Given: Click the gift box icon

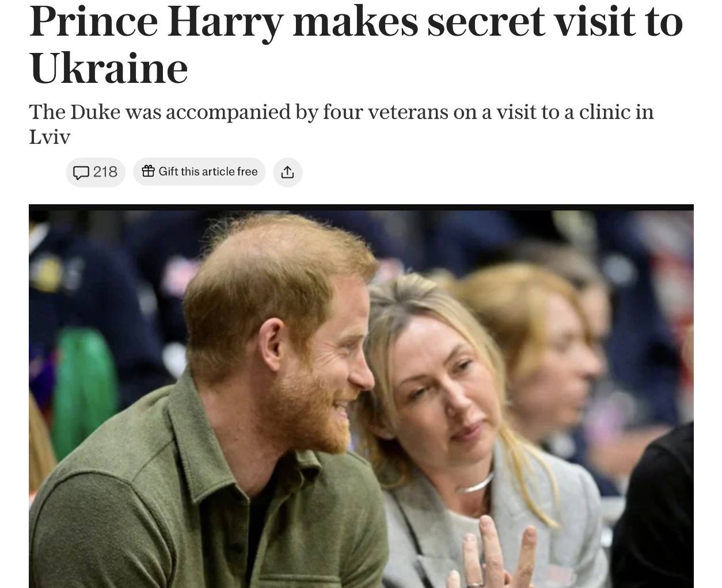Looking at the screenshot, I should (149, 171).
